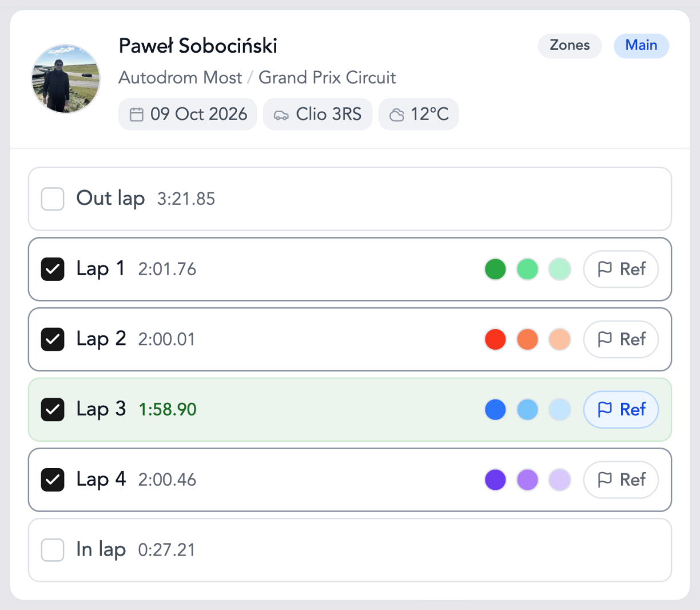The width and height of the screenshot is (700, 610).
Task: Pick the pale blue swatch on Lap 3
Action: tap(559, 410)
